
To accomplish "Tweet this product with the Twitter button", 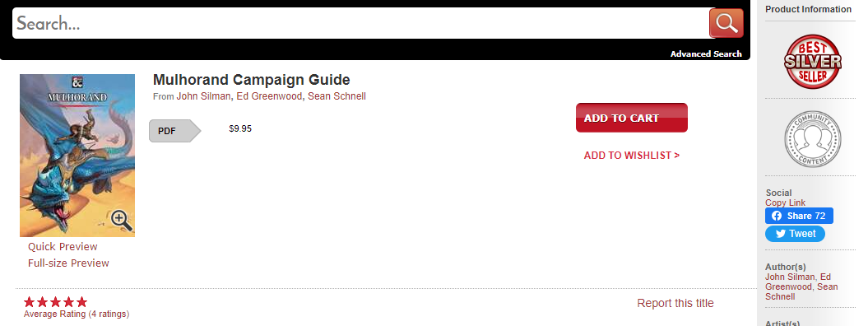I will tap(795, 234).
